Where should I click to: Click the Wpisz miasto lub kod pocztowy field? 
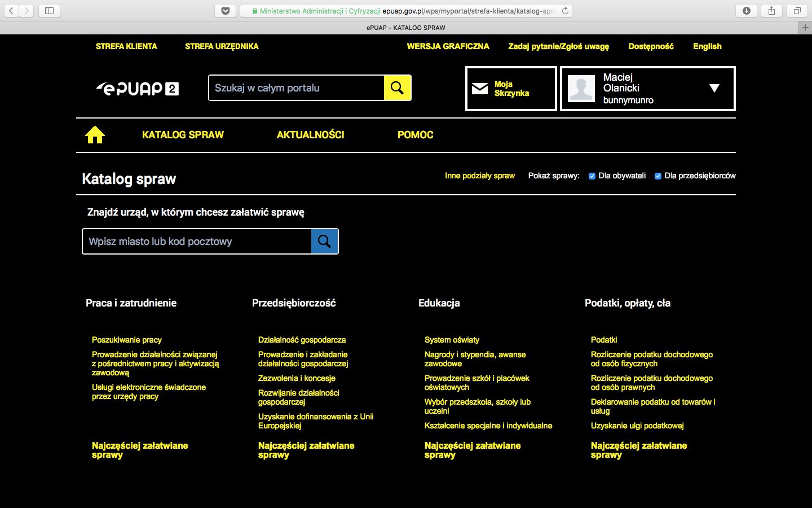pos(197,242)
